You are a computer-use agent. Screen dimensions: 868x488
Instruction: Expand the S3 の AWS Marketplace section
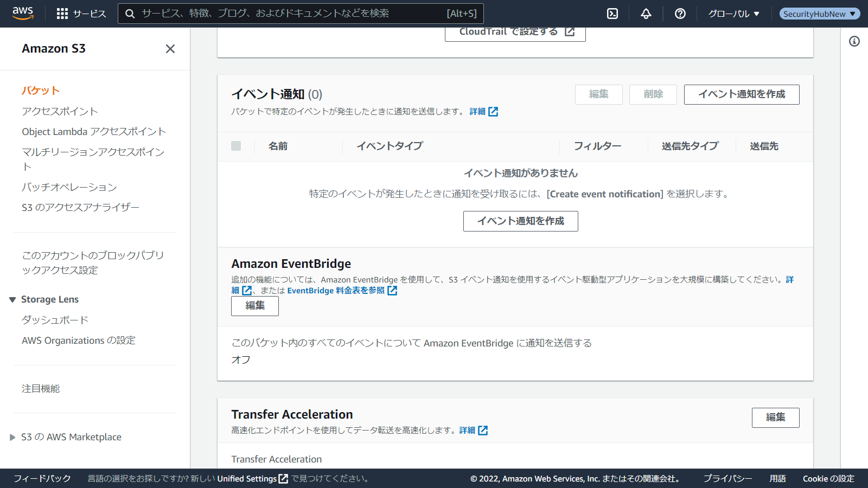[x=12, y=437]
